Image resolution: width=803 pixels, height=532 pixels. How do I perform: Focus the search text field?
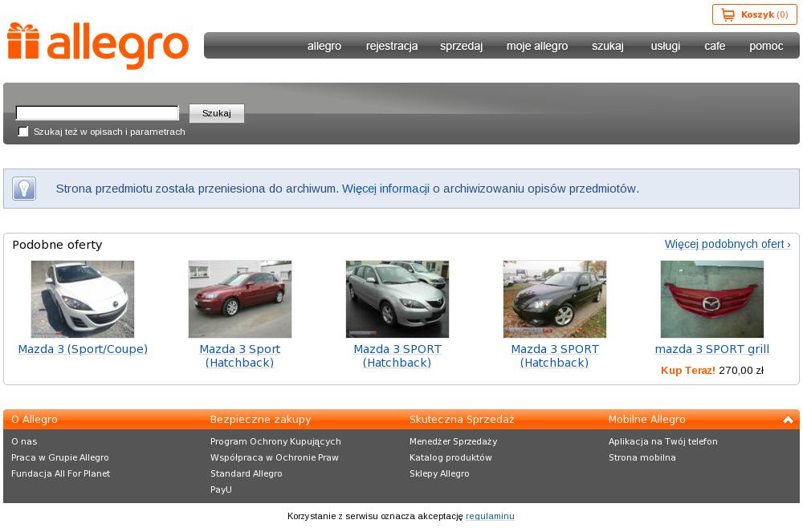pos(97,112)
